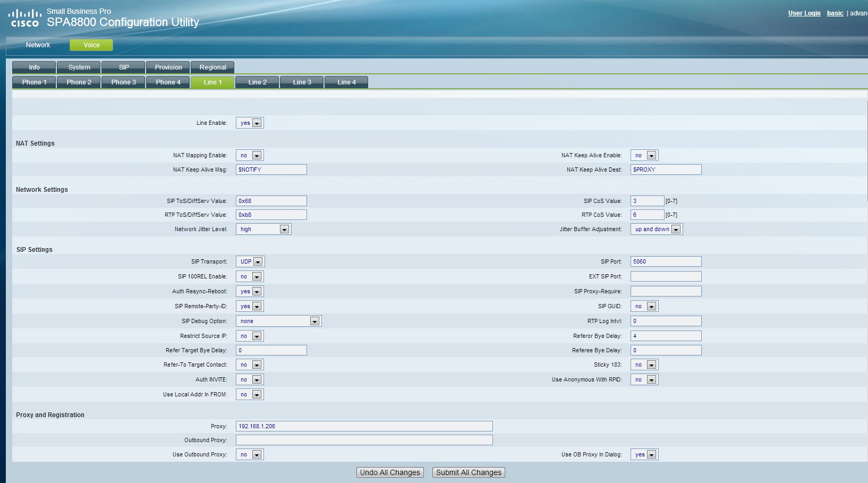Open the SIP Debug Option dropdown
The height and width of the screenshot is (483, 868).
pyautogui.click(x=278, y=321)
